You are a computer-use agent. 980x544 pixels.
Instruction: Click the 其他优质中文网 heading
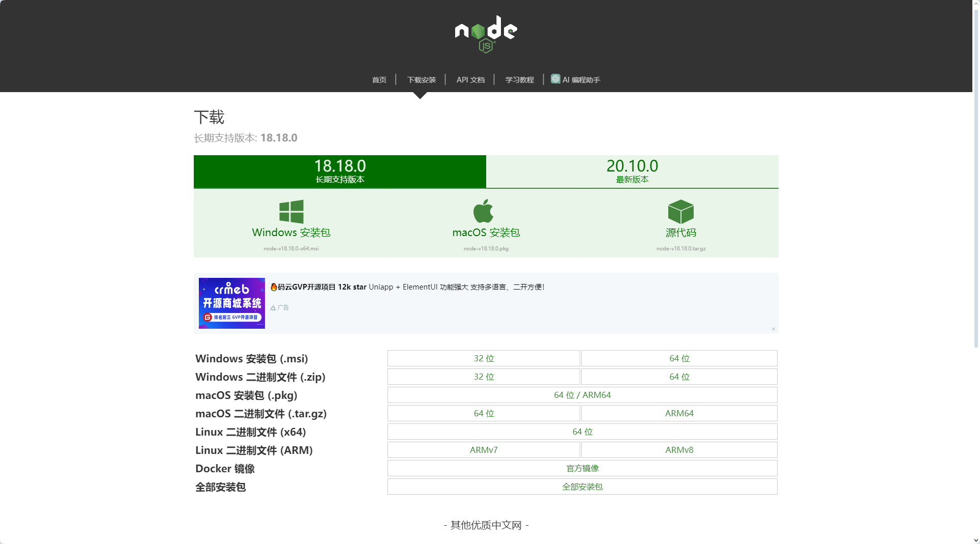486,525
